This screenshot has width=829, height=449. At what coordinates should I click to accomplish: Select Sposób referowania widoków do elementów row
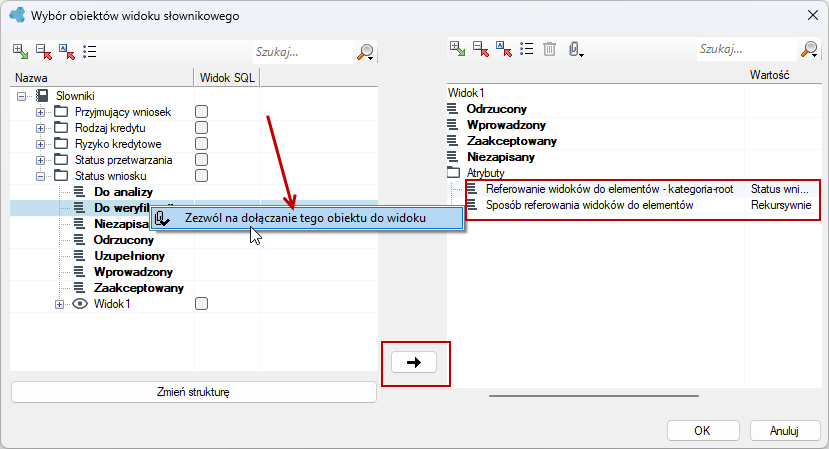pos(589,205)
